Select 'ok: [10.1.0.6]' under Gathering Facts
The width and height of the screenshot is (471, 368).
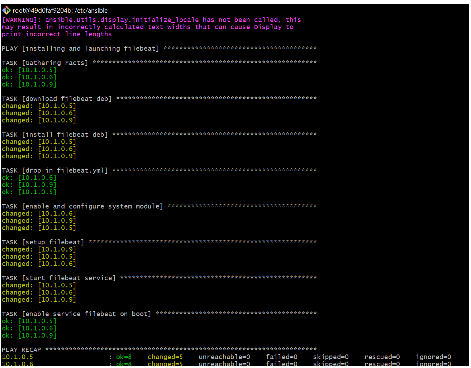tap(29, 77)
